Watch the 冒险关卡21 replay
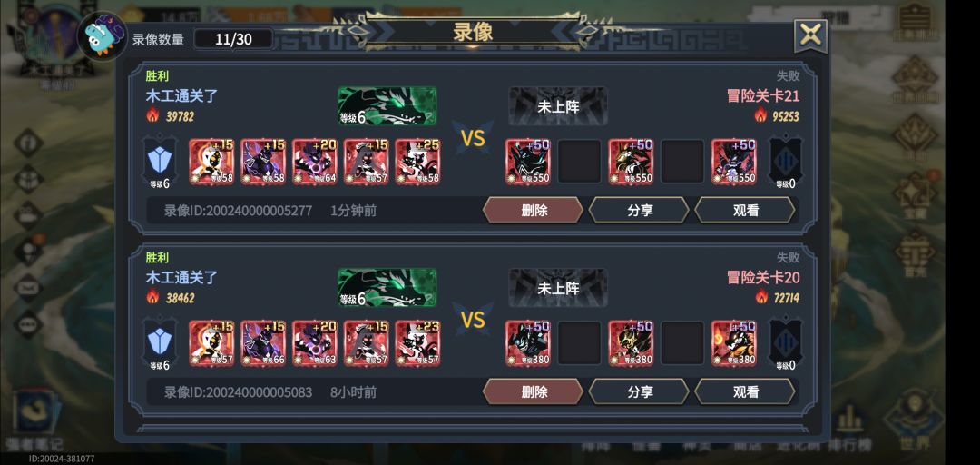This screenshot has height=465, width=980. point(745,211)
